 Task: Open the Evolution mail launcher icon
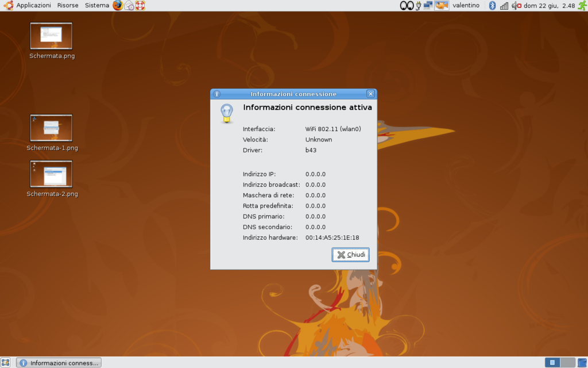tap(129, 6)
